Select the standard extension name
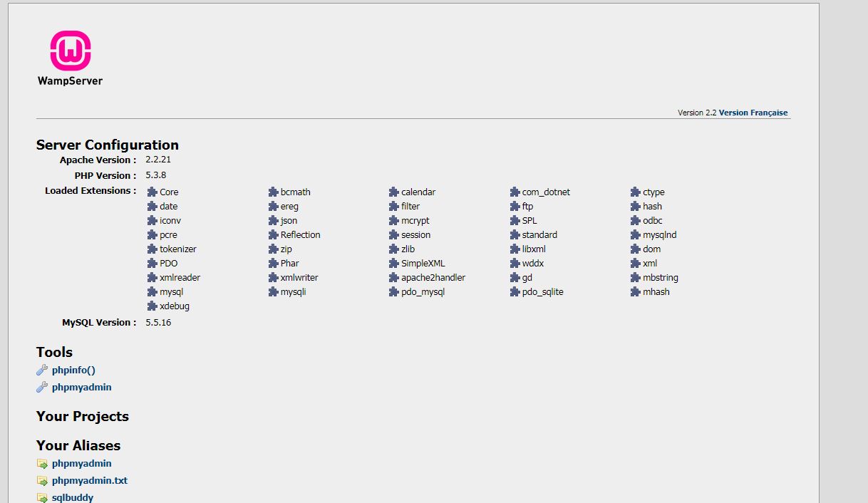The width and height of the screenshot is (868, 503). pyautogui.click(x=539, y=235)
